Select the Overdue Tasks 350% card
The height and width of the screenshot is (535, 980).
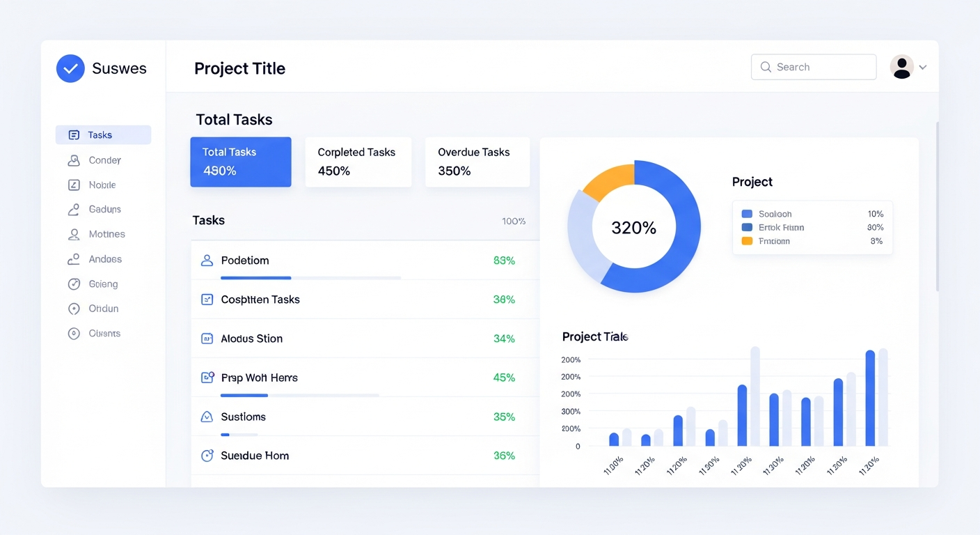(x=477, y=162)
